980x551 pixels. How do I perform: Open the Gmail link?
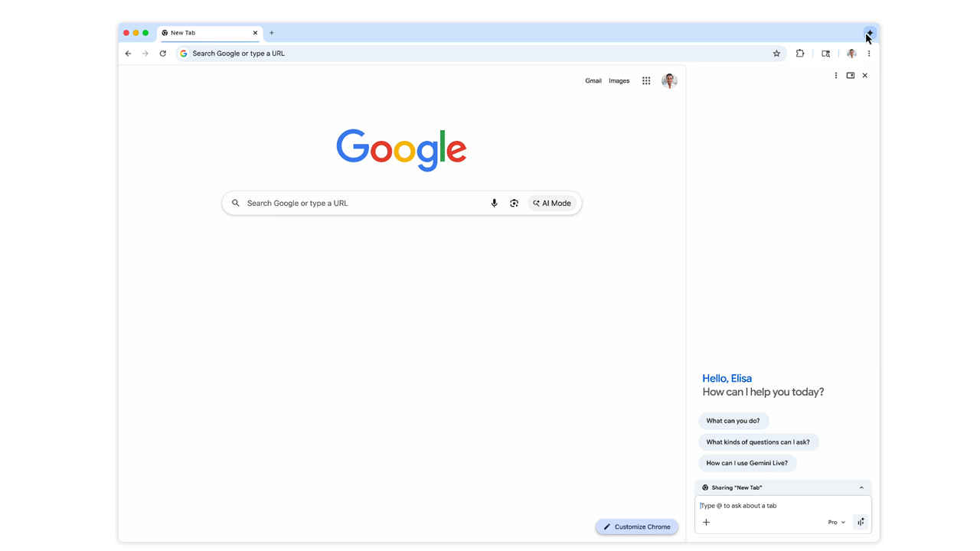click(593, 80)
